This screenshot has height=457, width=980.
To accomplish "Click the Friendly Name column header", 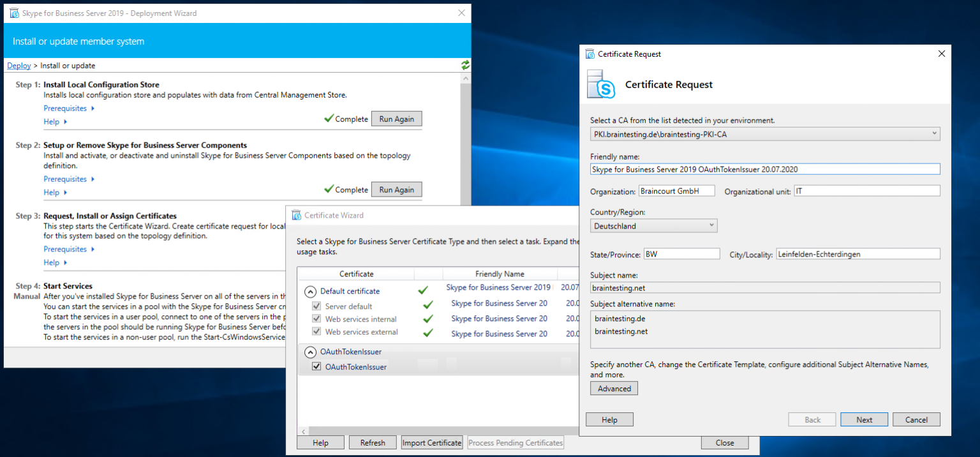I will tap(500, 274).
